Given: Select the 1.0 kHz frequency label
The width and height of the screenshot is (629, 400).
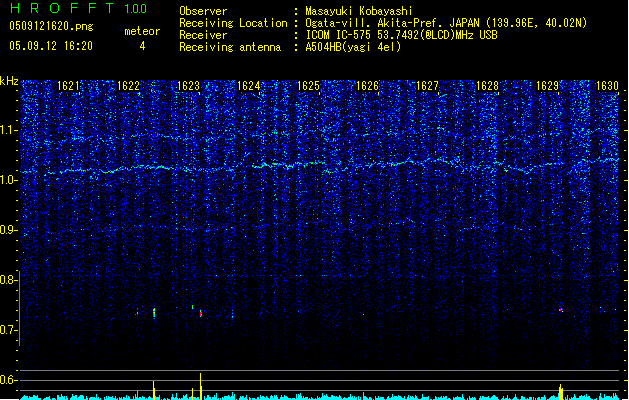Looking at the screenshot, I should (10, 180).
